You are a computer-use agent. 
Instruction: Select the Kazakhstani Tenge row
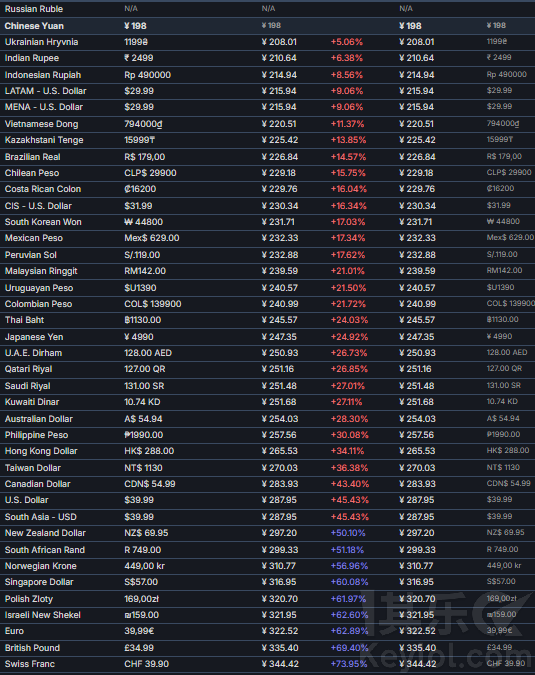pos(267,140)
